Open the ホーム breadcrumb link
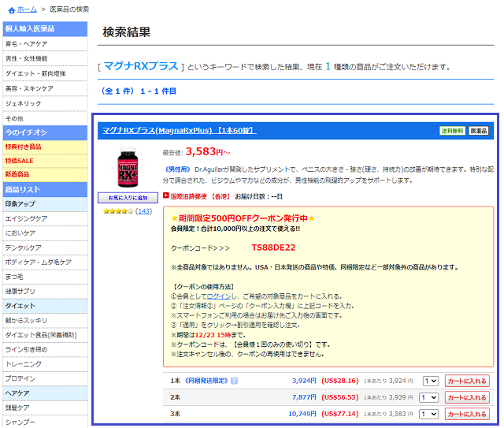Viewport: 504px width, 428px height. (27, 9)
